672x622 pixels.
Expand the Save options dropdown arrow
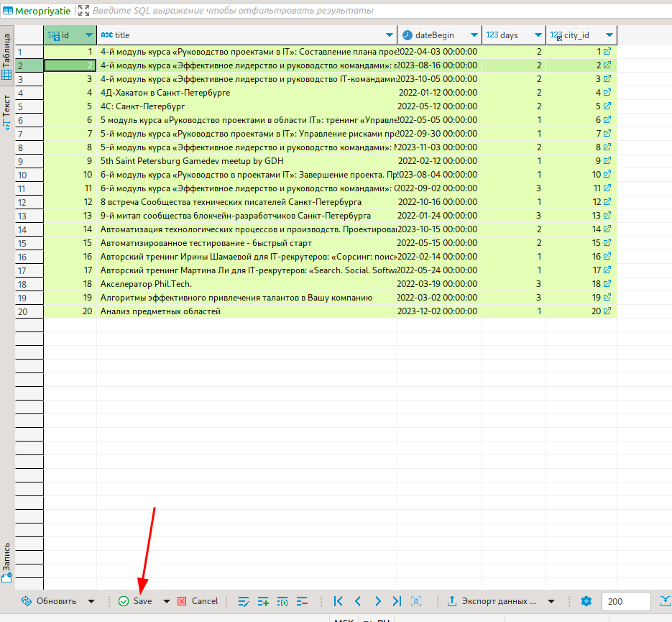[167, 601]
